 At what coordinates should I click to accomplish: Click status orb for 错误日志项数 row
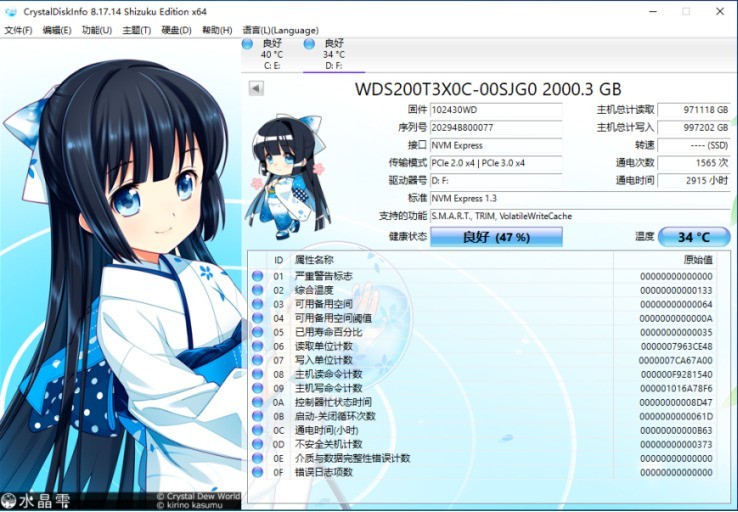(257, 472)
